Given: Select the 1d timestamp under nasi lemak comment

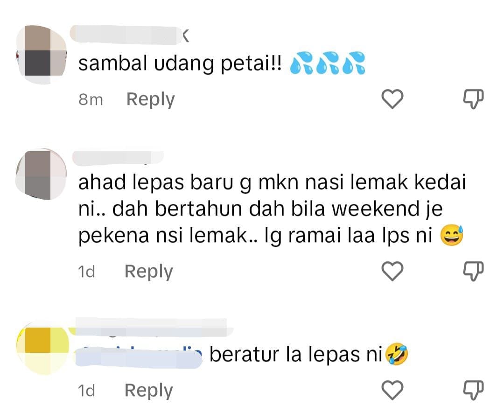Looking at the screenshot, I should coord(87,272).
